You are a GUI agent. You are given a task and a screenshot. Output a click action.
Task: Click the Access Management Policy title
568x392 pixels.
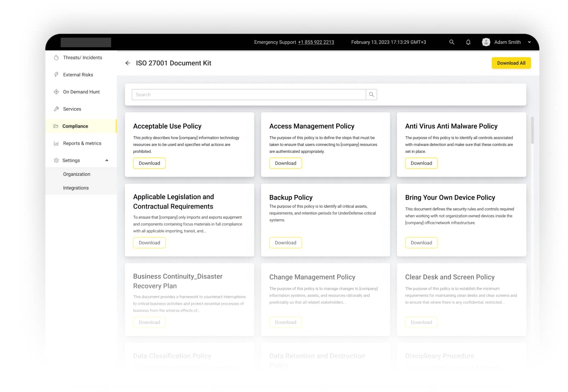point(312,126)
